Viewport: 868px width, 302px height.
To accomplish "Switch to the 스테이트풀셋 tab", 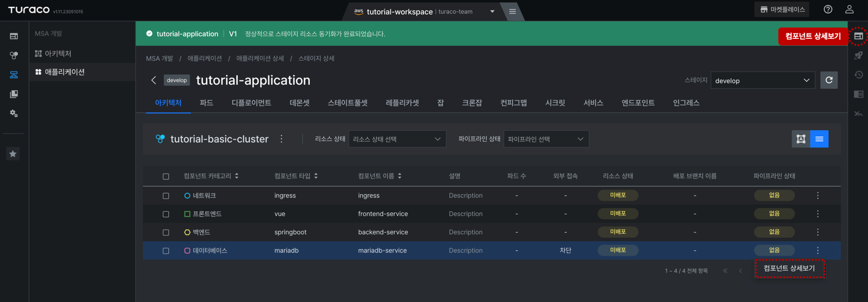I will point(348,102).
